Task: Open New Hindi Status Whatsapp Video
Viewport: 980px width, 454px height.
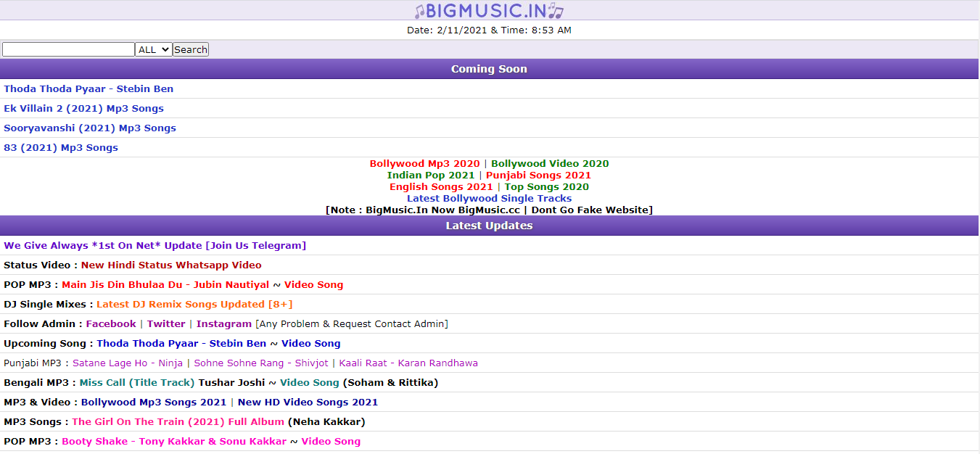Action: [171, 265]
